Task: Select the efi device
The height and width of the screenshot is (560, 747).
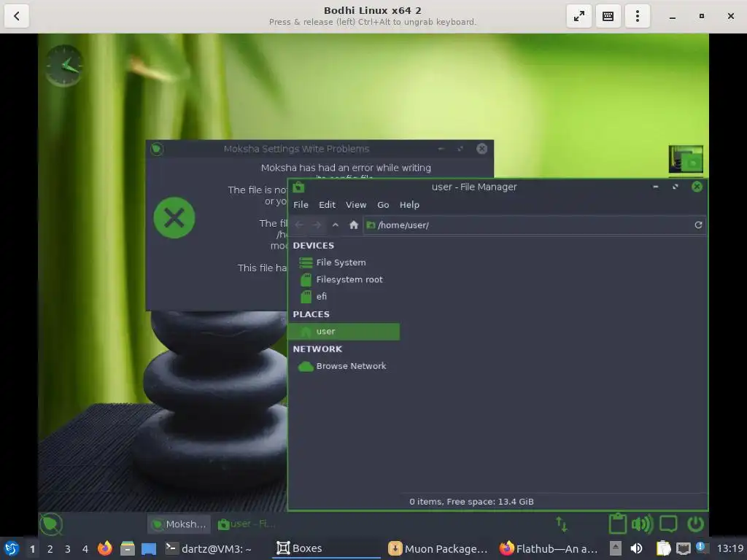Action: pos(344,296)
